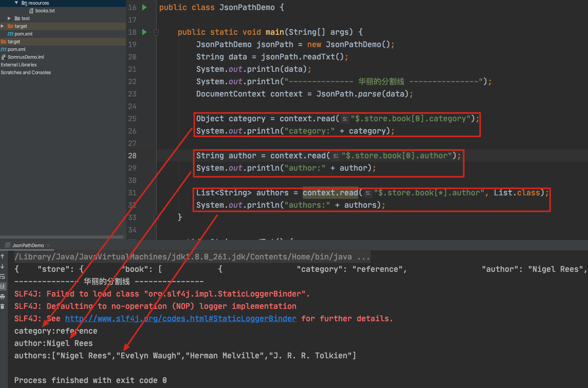
Task: Click the java command line in console
Action: tap(192, 257)
